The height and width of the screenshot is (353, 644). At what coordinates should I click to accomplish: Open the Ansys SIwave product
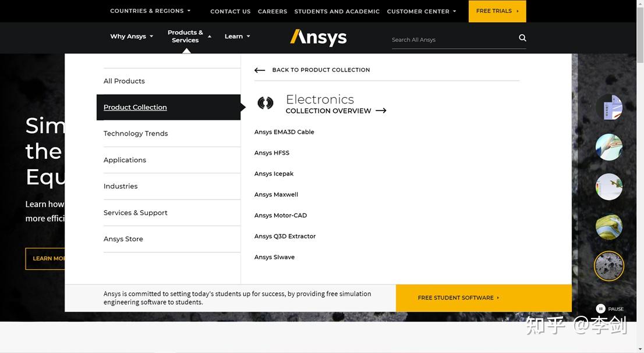(x=274, y=258)
